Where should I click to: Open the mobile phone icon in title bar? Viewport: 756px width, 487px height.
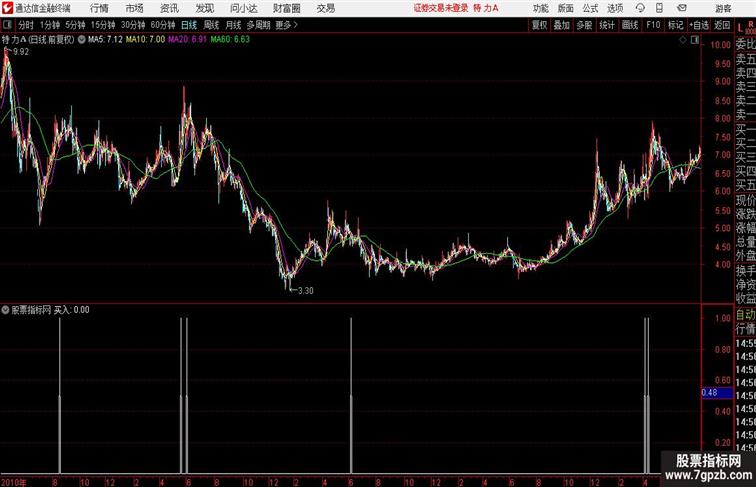(659, 8)
